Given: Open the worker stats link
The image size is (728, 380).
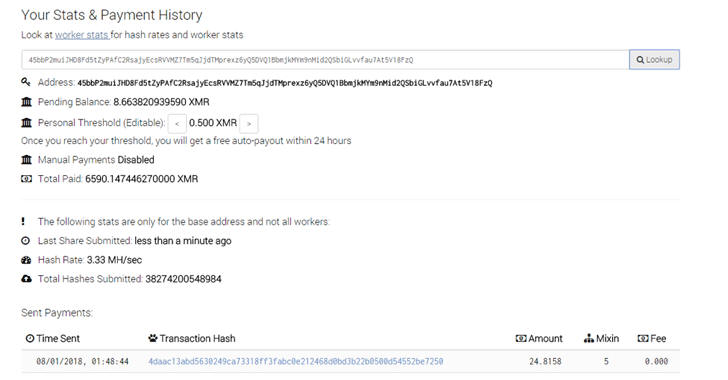Looking at the screenshot, I should [82, 35].
